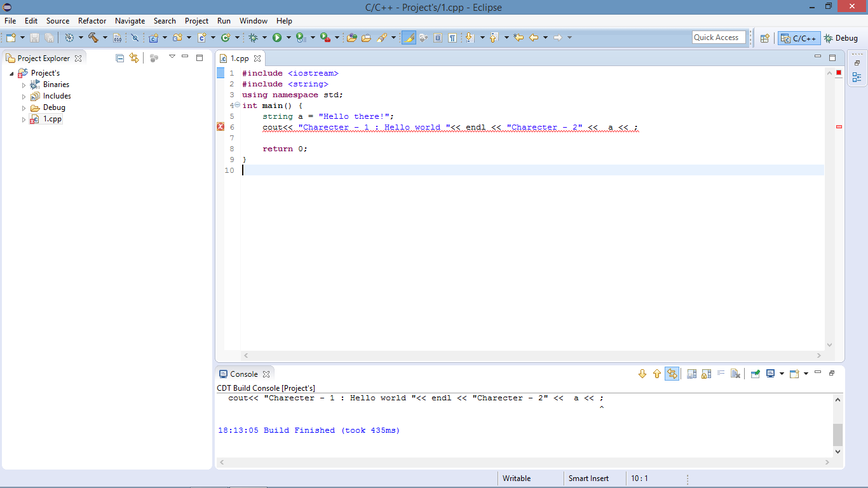Click the Profile launch icon

pyautogui.click(x=301, y=37)
